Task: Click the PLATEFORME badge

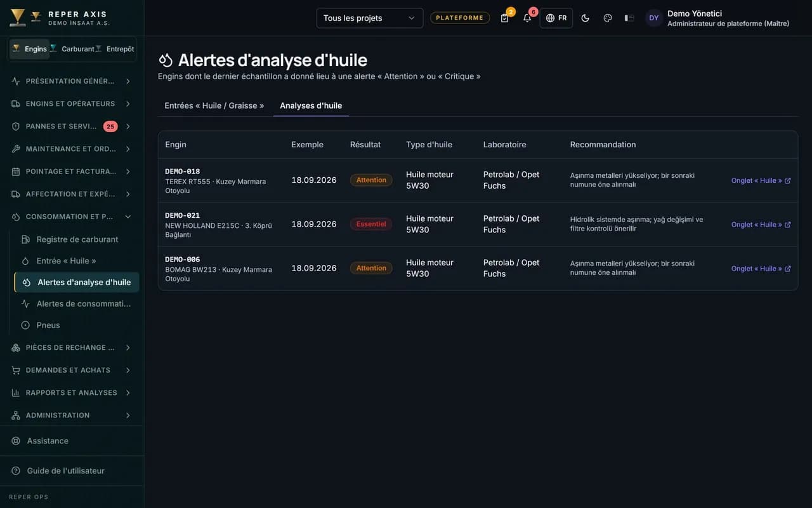Action: (x=460, y=18)
